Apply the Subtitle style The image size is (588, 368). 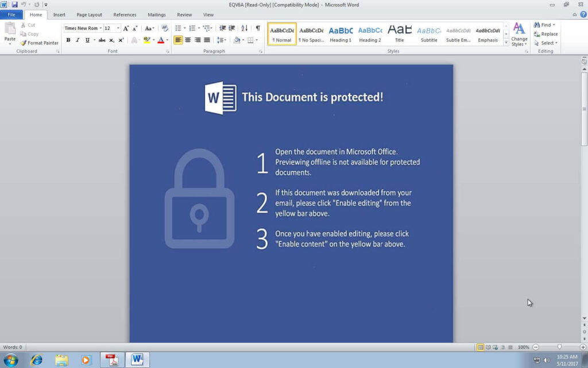[x=429, y=34]
